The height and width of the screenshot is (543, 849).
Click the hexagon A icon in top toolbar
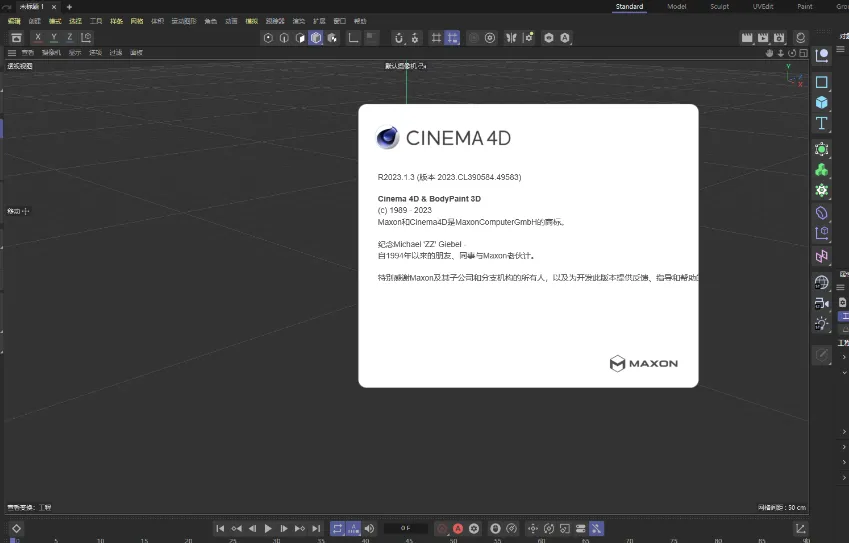(x=565, y=38)
